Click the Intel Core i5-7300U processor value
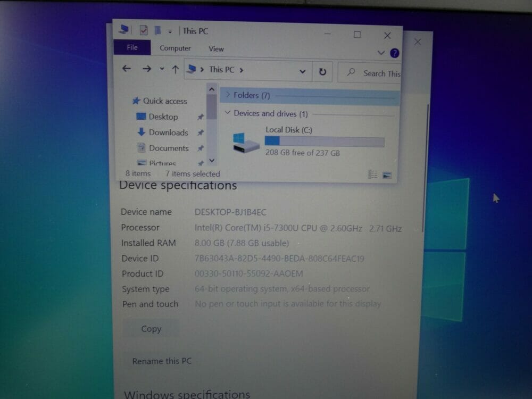This screenshot has width=532, height=399. click(298, 228)
